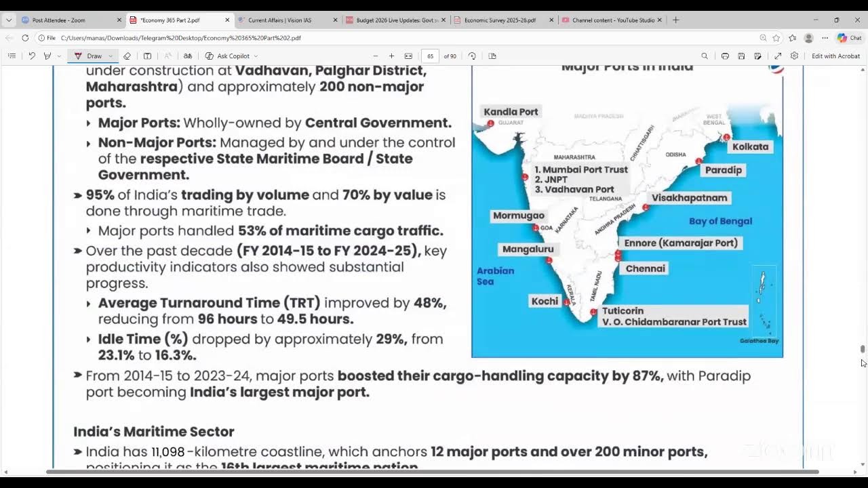Select the Highlight pen tool

[47, 56]
